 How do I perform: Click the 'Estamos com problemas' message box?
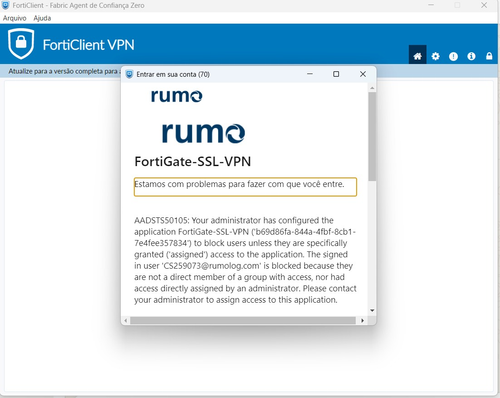tap(245, 187)
